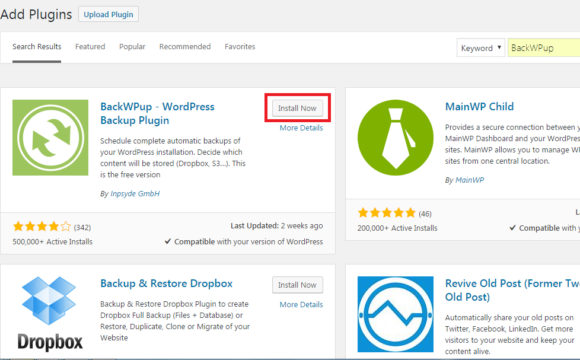The image size is (580, 360).
Task: Click the Dropbox plugin logo
Action: point(50,314)
